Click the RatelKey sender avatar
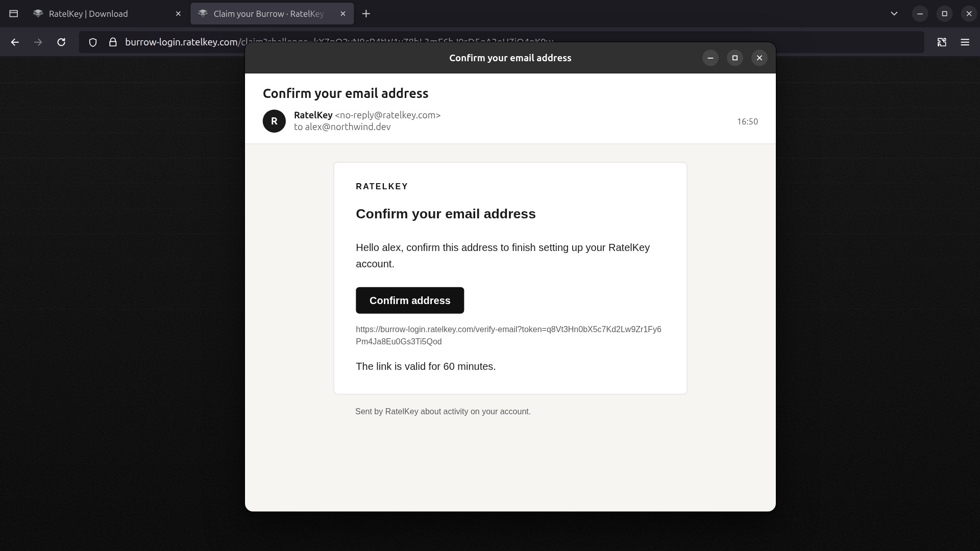This screenshot has width=980, height=551. (x=274, y=121)
